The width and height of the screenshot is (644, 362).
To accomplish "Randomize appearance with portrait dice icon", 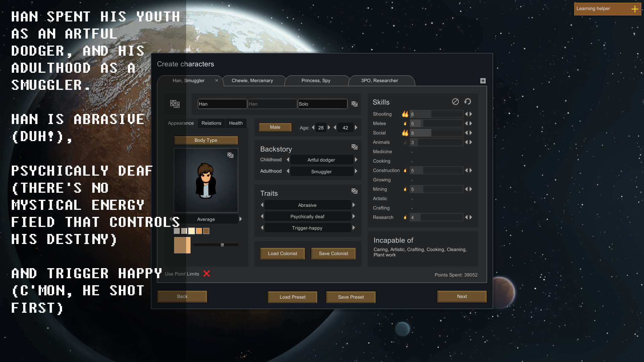I will click(230, 155).
